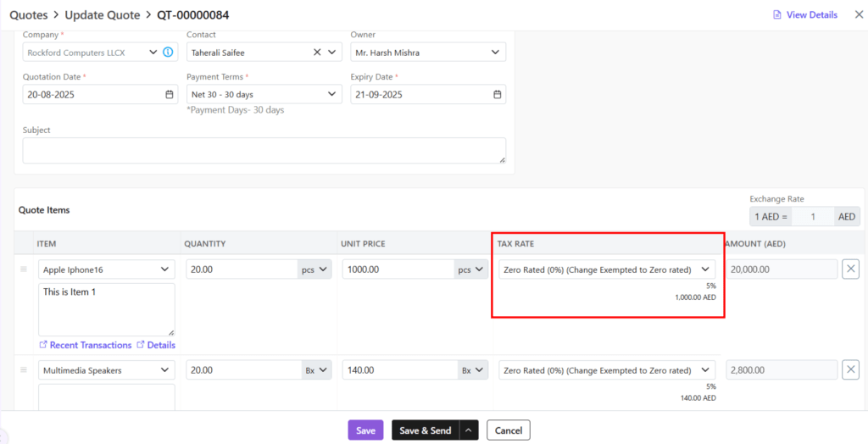Open the Expiry Date calendar icon

coord(498,95)
